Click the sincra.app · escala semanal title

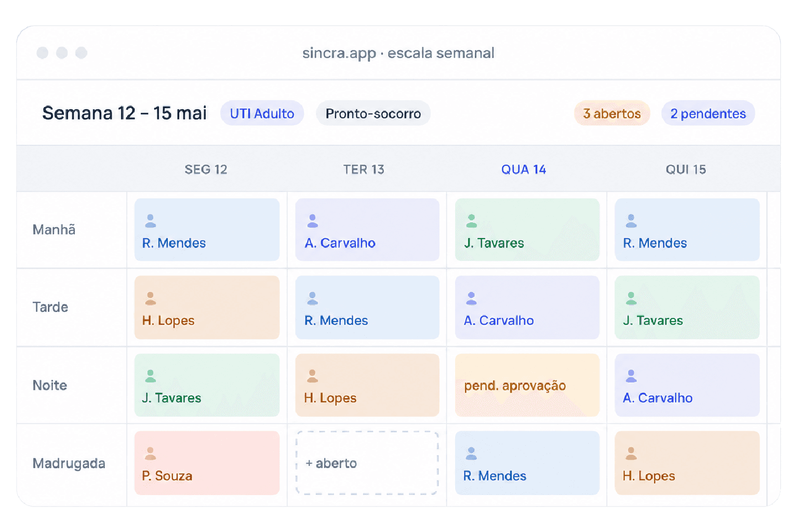pos(398,53)
